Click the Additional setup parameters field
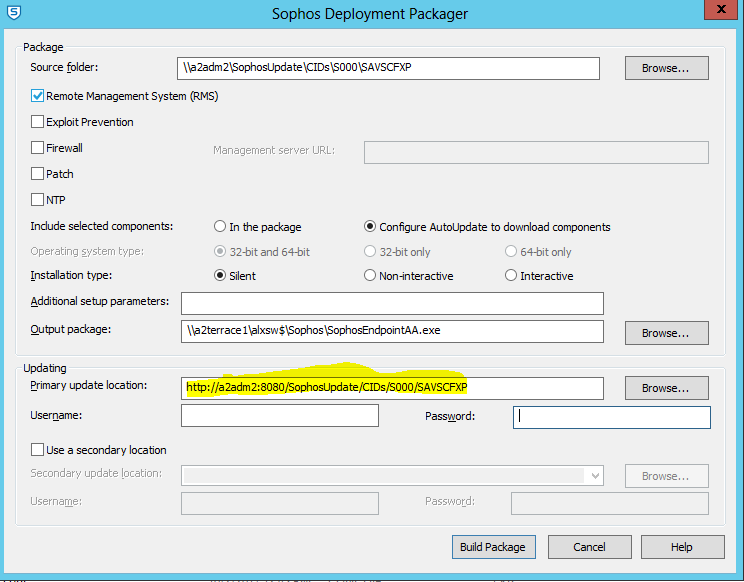 point(392,303)
